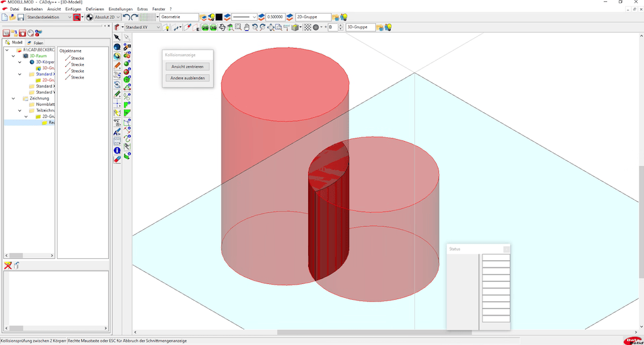This screenshot has width=644, height=345.
Task: Toggle the green 3D view mode button
Action: (213, 28)
